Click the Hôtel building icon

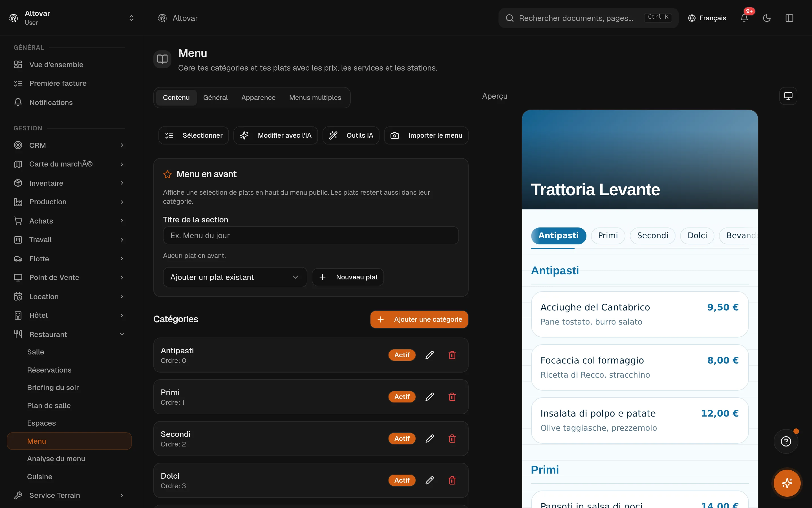[x=18, y=315]
